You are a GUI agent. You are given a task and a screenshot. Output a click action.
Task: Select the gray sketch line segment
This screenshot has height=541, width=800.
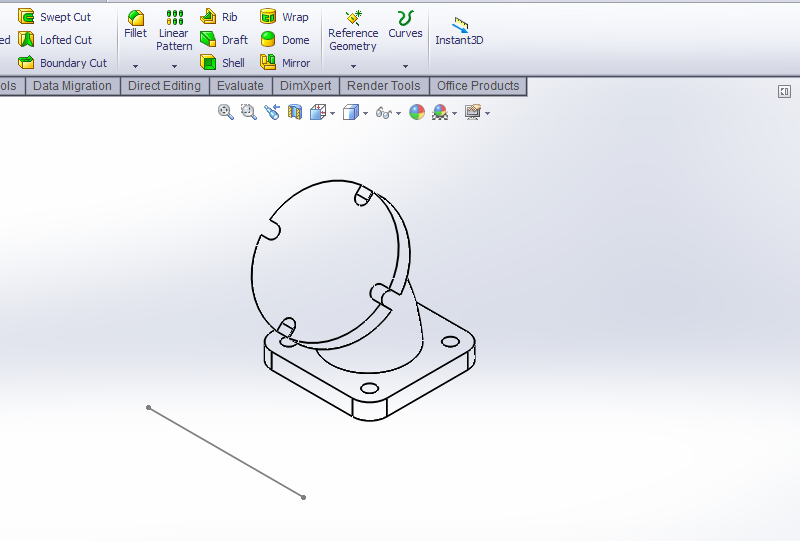click(226, 452)
